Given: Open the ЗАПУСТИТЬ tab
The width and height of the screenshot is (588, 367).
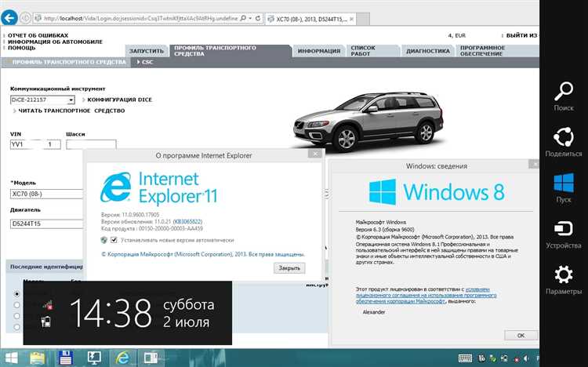Looking at the screenshot, I should click(147, 51).
